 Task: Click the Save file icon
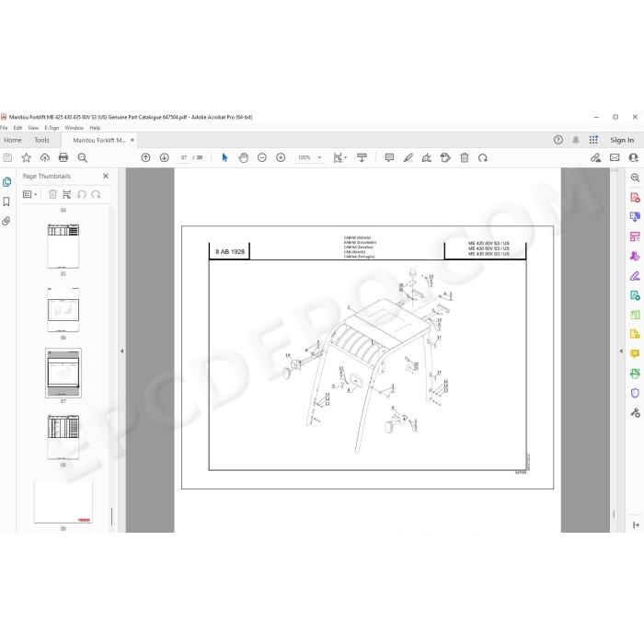[7, 157]
